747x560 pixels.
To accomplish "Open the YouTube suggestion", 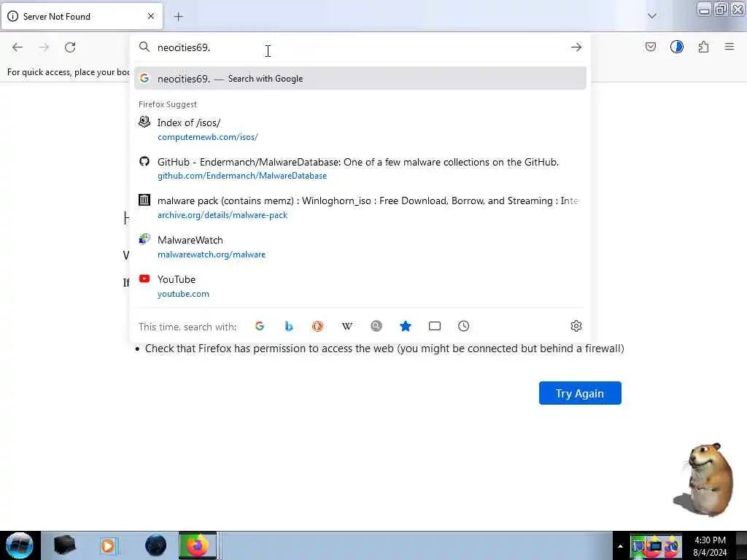I will tap(360, 286).
